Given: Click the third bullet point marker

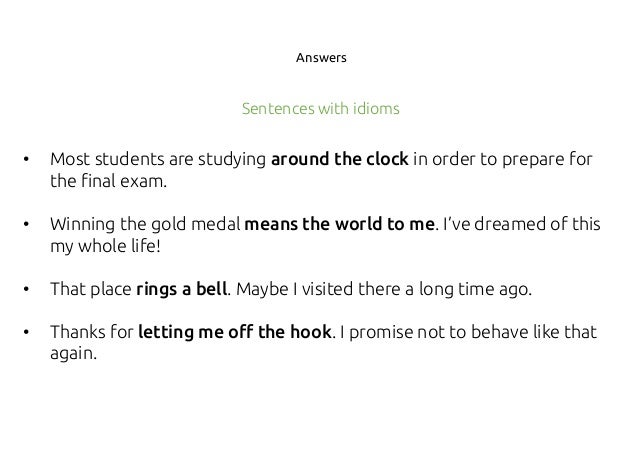Looking at the screenshot, I should [x=26, y=289].
